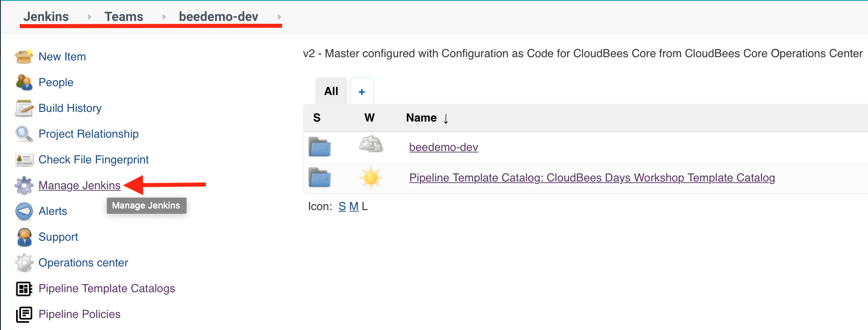868x330 pixels.
Task: Click the Pipeline Template Catalogs icon
Action: click(x=24, y=289)
